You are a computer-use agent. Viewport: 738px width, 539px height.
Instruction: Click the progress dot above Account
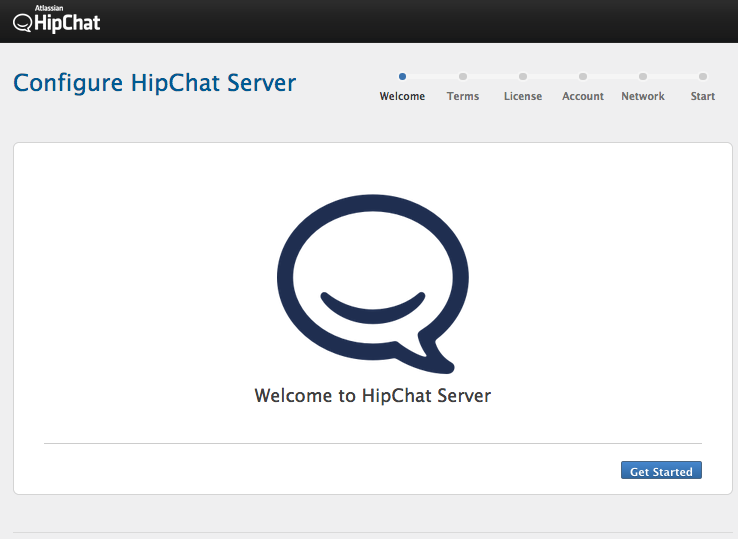click(583, 76)
